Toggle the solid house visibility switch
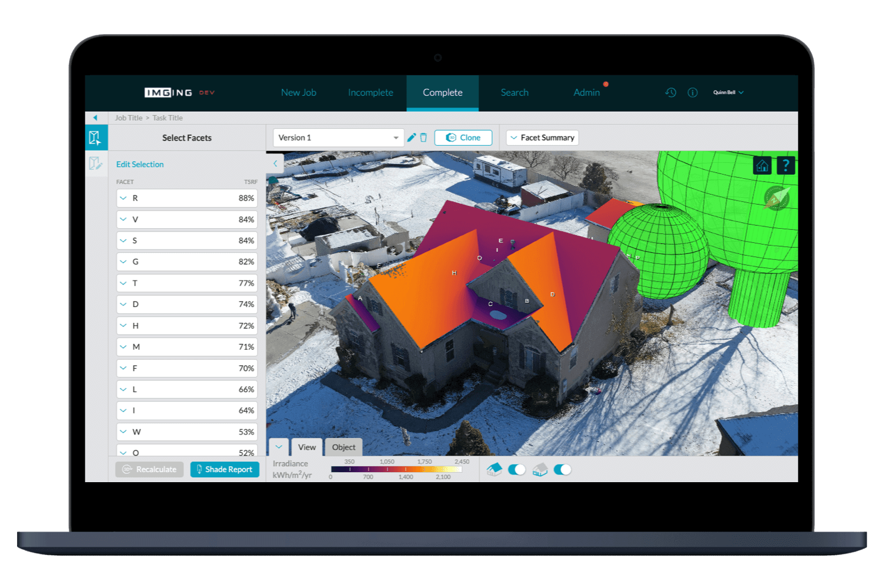This screenshot has width=882, height=588. (x=517, y=469)
